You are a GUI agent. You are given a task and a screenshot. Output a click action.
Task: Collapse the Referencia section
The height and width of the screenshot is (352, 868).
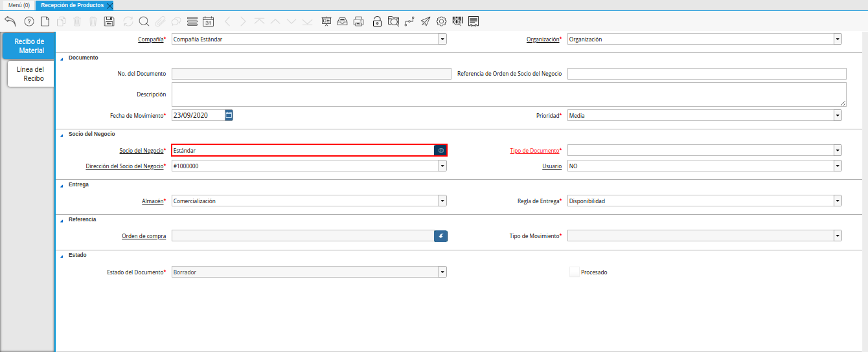tap(62, 220)
